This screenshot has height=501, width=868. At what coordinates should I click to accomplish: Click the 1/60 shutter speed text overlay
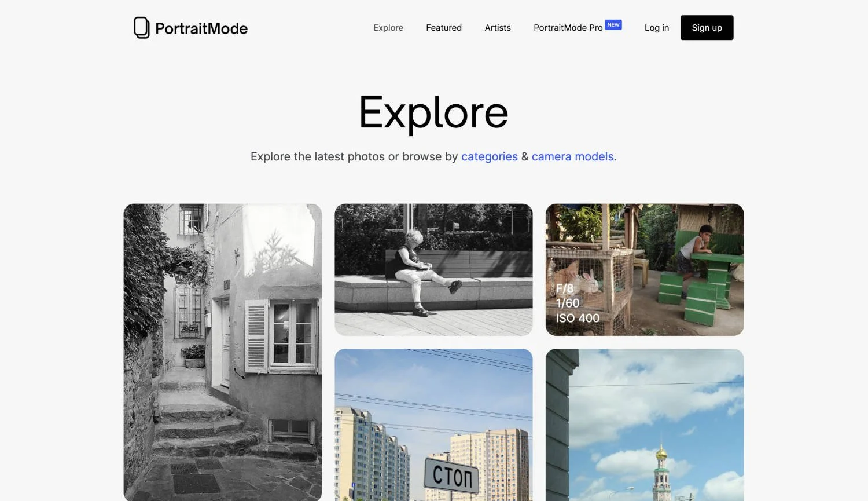tap(568, 303)
